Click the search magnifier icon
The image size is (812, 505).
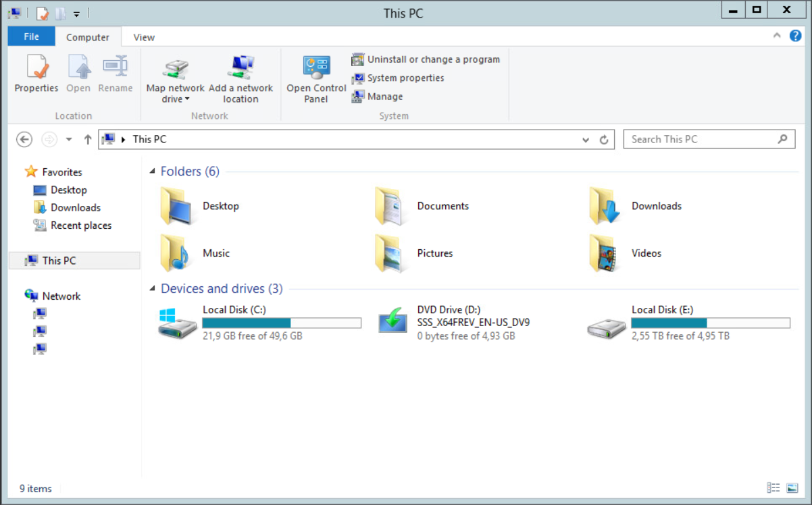click(782, 139)
